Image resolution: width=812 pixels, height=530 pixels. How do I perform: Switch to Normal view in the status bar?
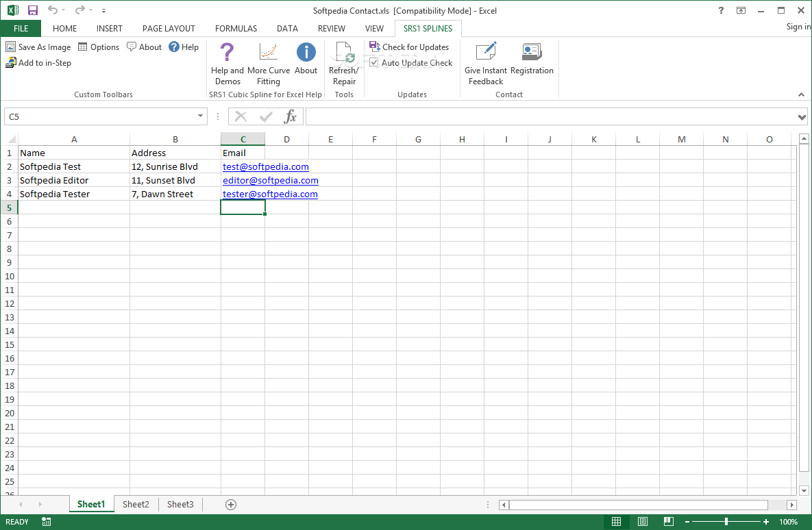tap(616, 522)
